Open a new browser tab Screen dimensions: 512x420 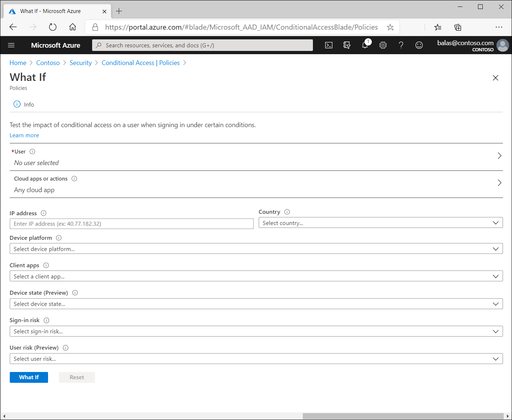point(119,11)
